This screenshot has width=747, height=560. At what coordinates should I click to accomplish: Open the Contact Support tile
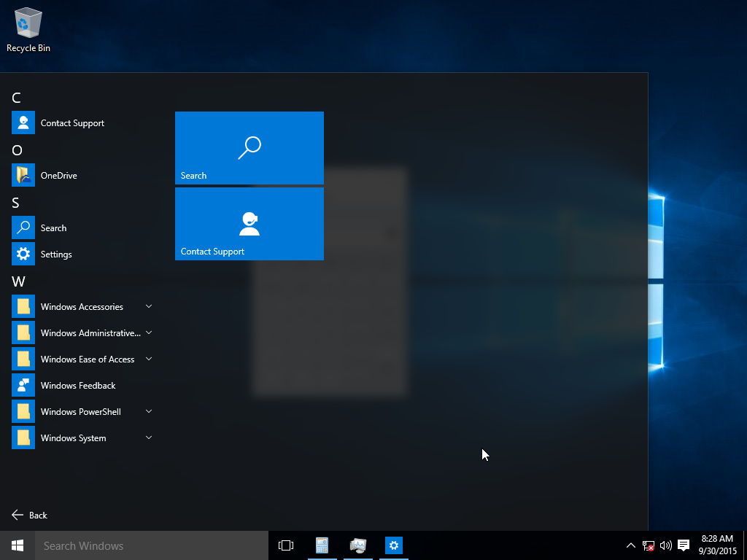tap(249, 224)
